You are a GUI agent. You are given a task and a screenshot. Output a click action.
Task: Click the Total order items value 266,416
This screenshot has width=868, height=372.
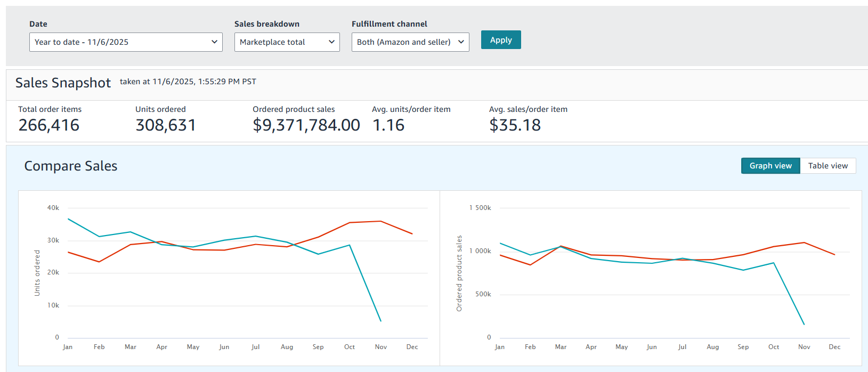(49, 125)
